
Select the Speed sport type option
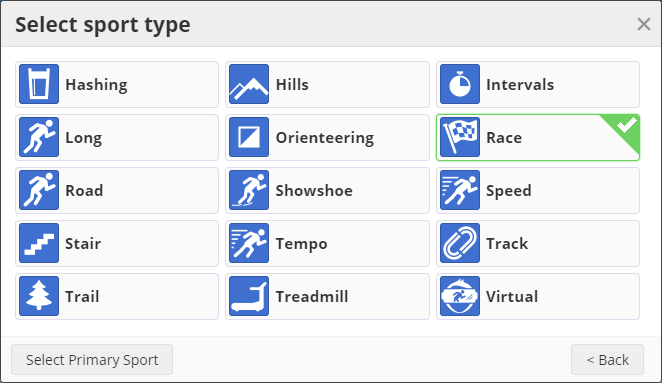[538, 190]
